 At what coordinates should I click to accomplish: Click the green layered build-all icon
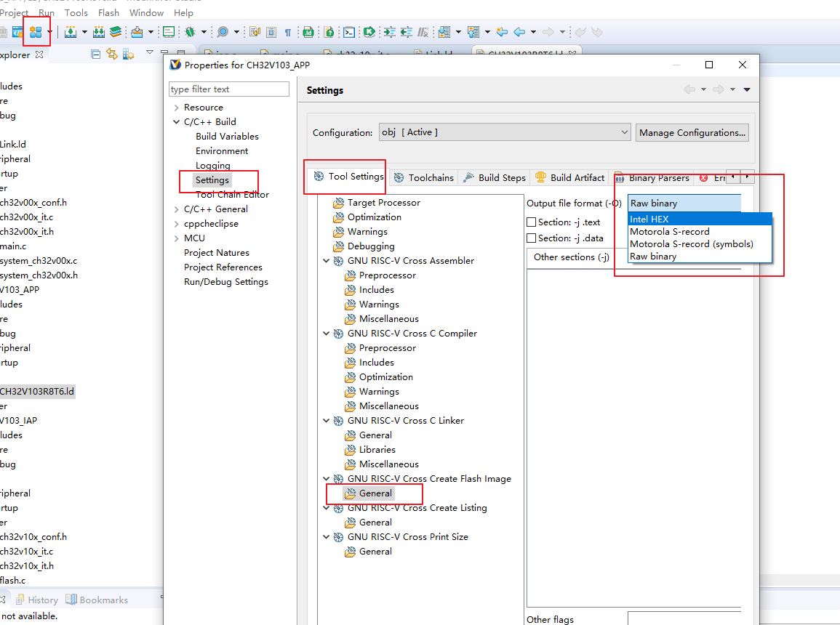[116, 32]
